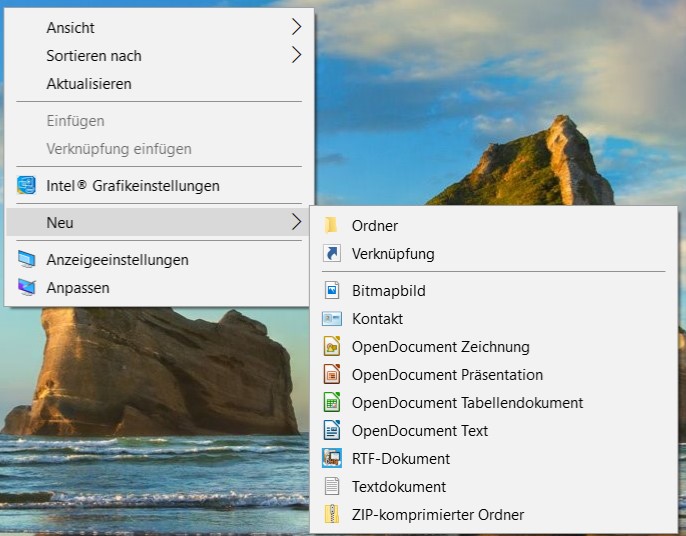Image resolution: width=686 pixels, height=536 pixels.
Task: Choose Aktualisieren to refresh the desktop
Action: (x=159, y=84)
